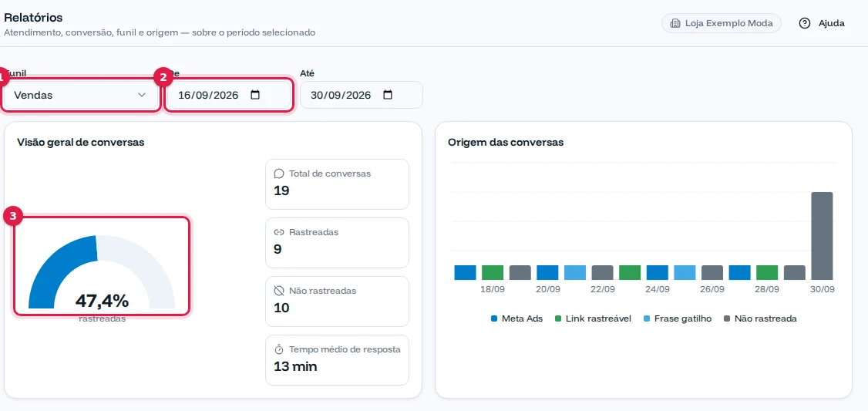Click the building icon beside Loja Exemplo Moda
This screenshot has width=868, height=411.
point(675,23)
